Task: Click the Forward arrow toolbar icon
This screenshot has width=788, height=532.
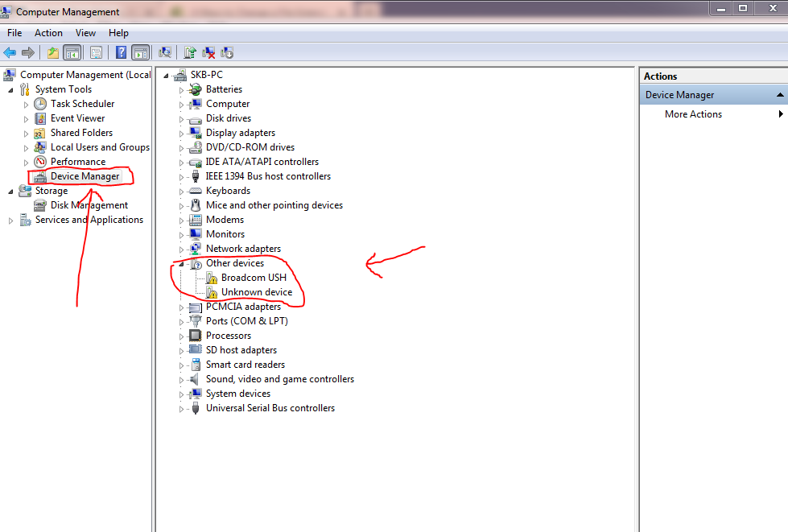Action: (x=28, y=52)
